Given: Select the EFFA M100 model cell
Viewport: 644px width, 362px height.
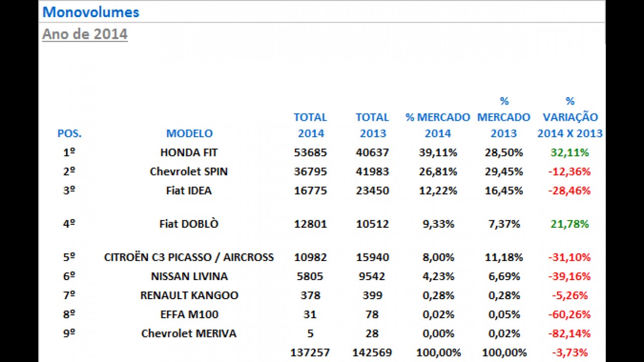Looking at the screenshot, I should pos(189,314).
